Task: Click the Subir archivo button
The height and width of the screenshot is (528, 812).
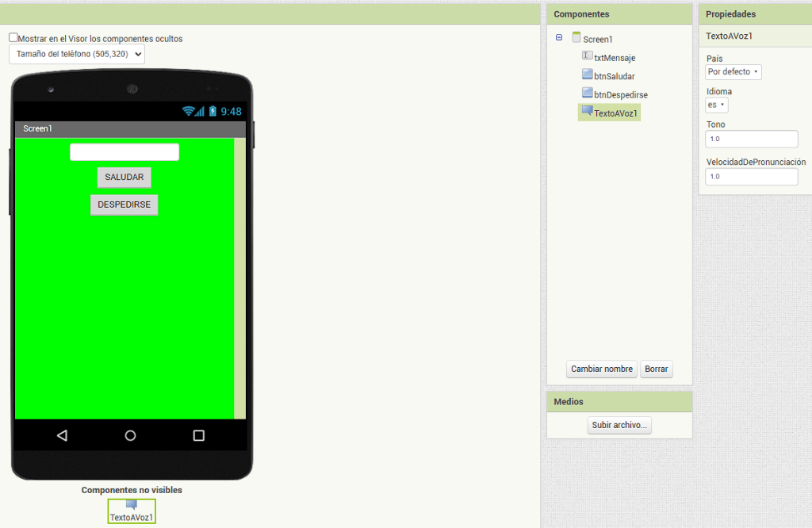Action: coord(619,426)
